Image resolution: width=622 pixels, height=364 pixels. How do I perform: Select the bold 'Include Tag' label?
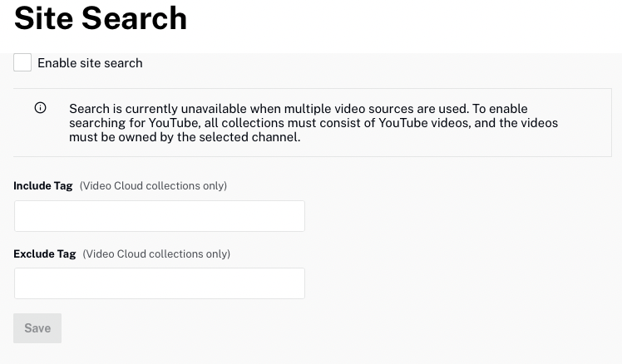click(x=43, y=186)
